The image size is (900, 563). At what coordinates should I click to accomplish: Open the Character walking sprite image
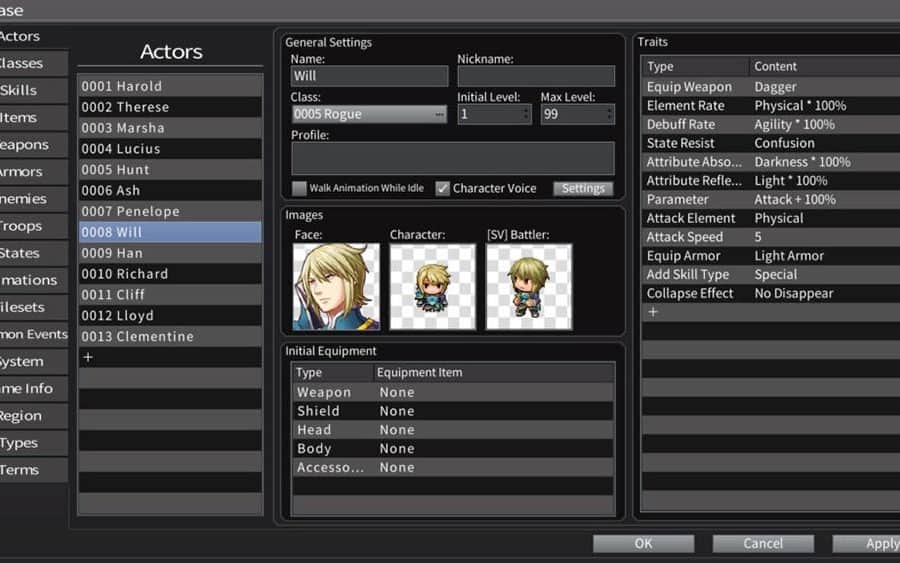pos(432,287)
